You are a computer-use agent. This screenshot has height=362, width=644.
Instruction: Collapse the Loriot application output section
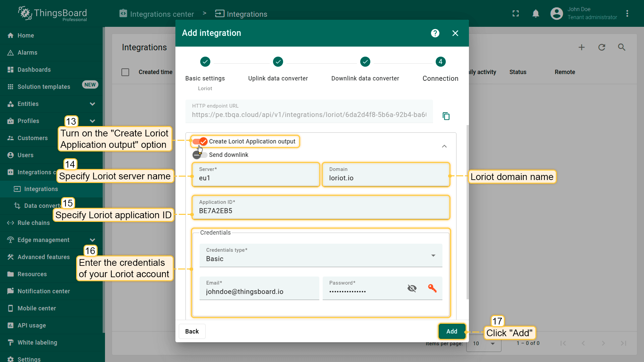pos(444,146)
